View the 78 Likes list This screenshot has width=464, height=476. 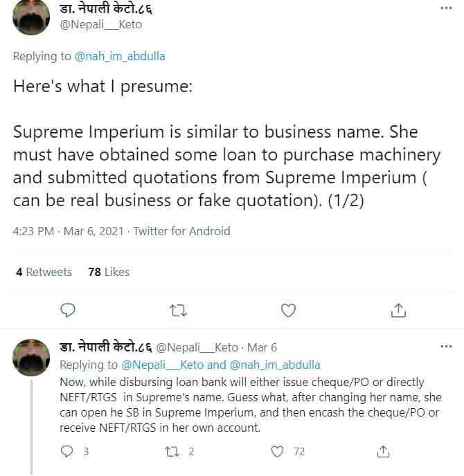[109, 272]
